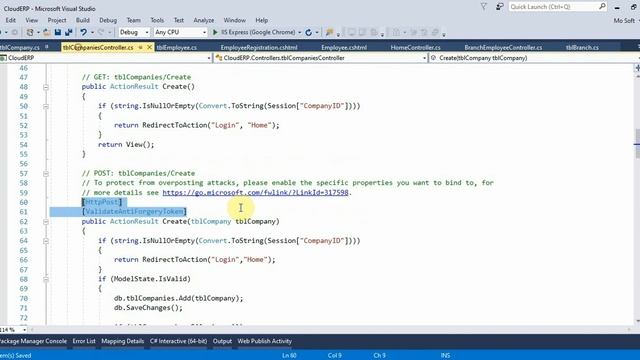Click the IIS Express (Google Chrome) run button
The height and width of the screenshot is (360, 640).
(254, 32)
